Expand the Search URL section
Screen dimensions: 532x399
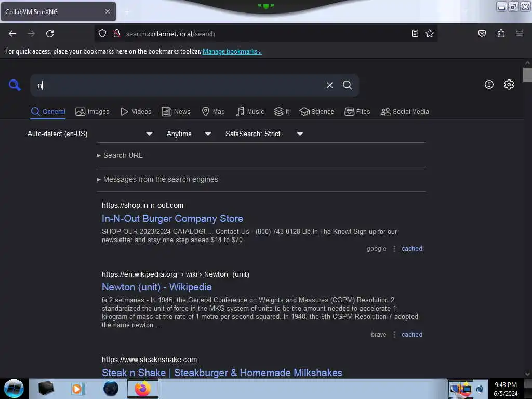(x=120, y=155)
